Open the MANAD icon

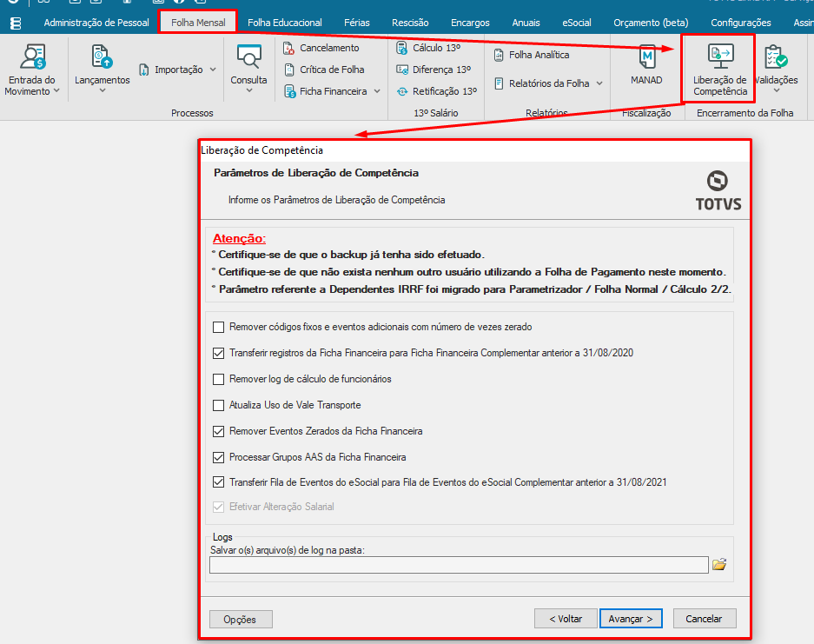(x=647, y=56)
